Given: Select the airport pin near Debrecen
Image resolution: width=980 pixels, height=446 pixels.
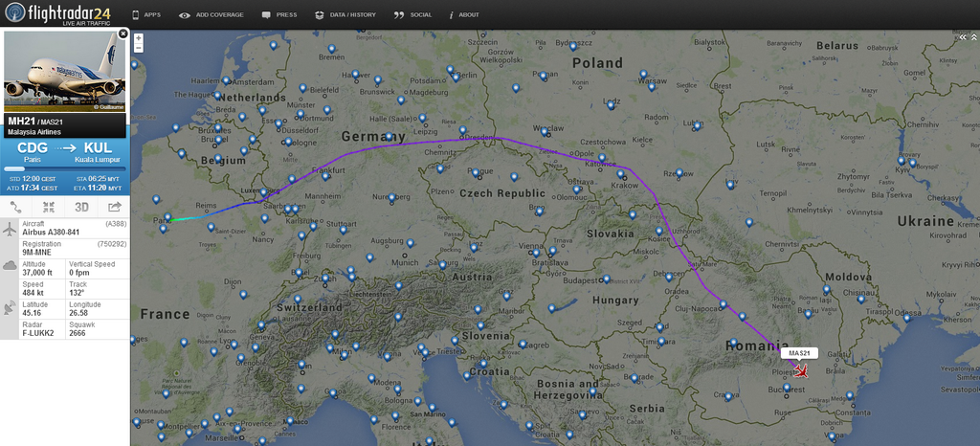Looking at the screenshot, I should coord(669,277).
